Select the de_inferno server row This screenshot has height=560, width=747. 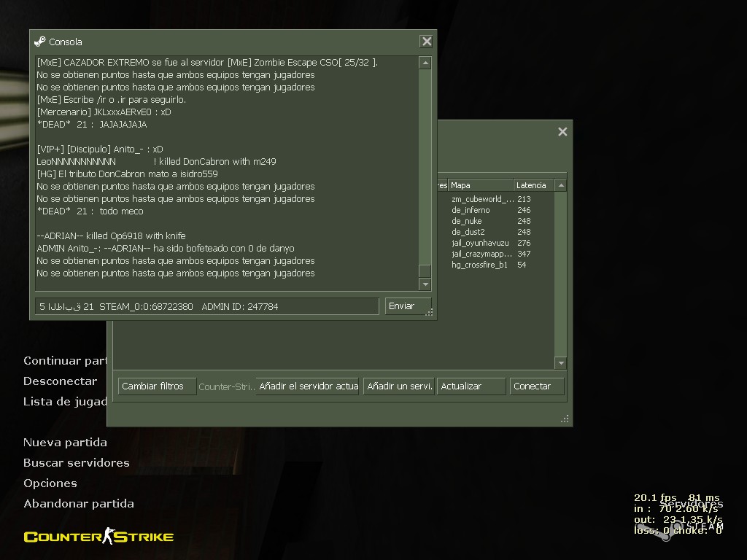495,210
